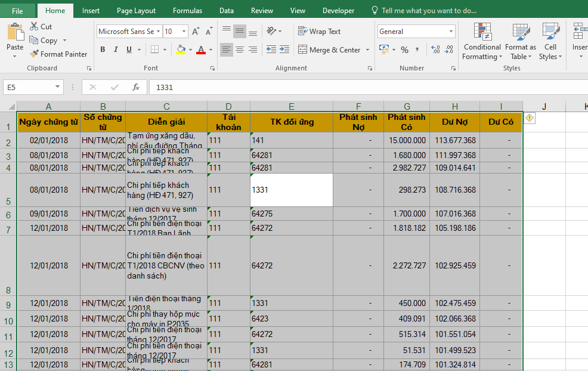Click the Center horizontal align icon
588x371 pixels.
pyautogui.click(x=239, y=50)
